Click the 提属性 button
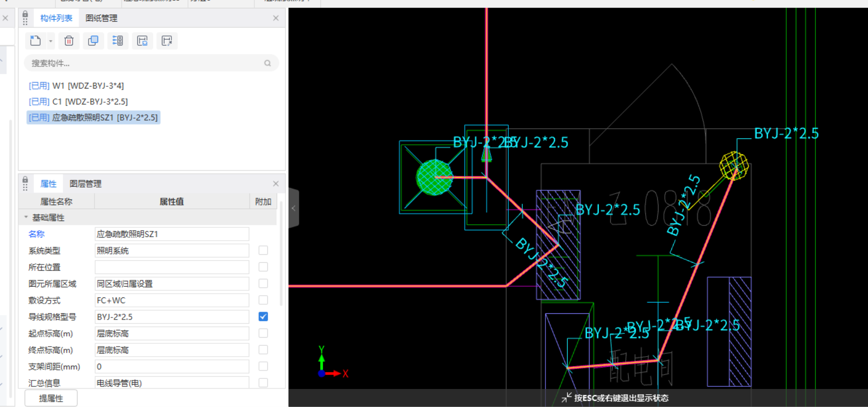Screen dimensions: 868x407 [51, 398]
